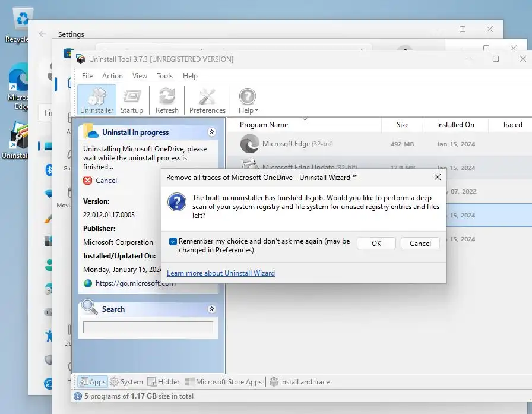The height and width of the screenshot is (414, 532).
Task: Collapse the Uninstall in progress panel
Action: point(211,132)
